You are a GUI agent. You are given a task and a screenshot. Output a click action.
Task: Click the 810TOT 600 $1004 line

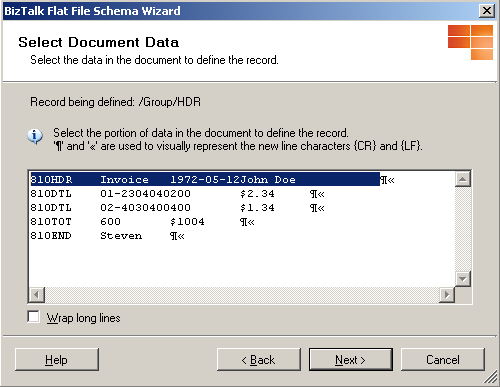tap(142, 222)
